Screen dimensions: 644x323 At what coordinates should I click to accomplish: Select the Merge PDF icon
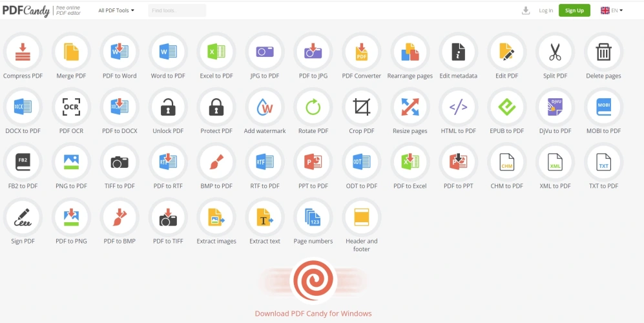pyautogui.click(x=71, y=52)
